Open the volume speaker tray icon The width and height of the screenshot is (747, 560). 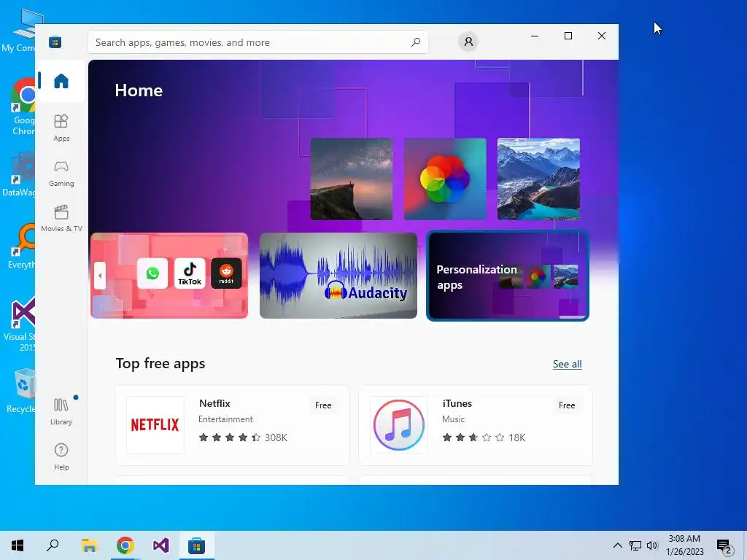point(652,545)
